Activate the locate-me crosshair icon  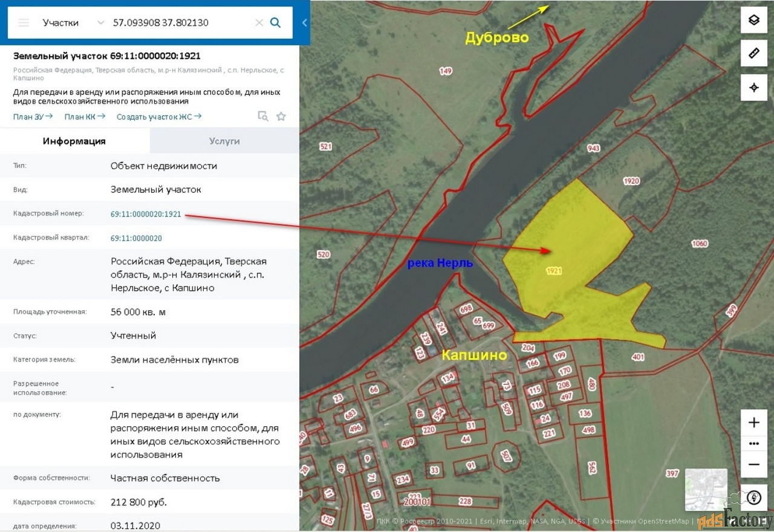click(754, 88)
